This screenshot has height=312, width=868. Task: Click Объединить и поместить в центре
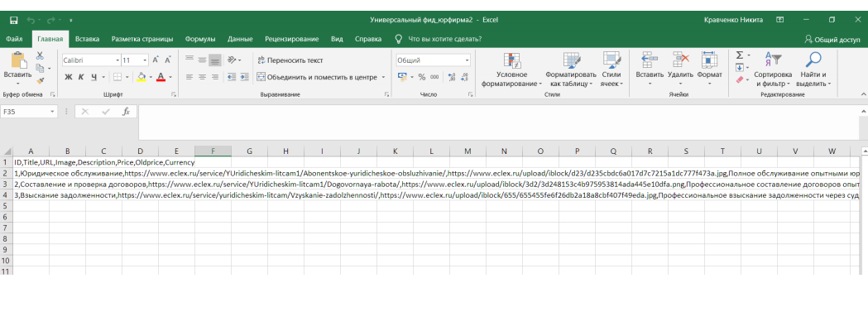pyautogui.click(x=321, y=77)
